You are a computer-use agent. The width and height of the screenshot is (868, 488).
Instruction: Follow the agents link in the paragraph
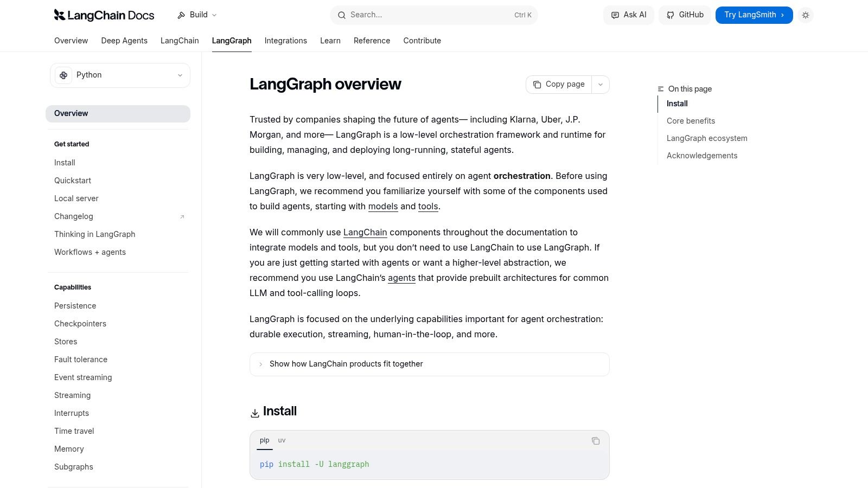[401, 278]
